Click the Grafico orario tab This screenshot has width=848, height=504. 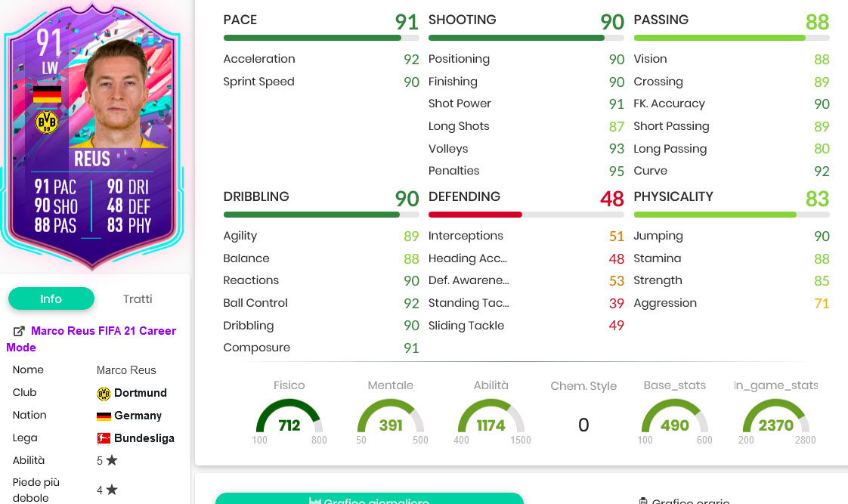(x=684, y=501)
